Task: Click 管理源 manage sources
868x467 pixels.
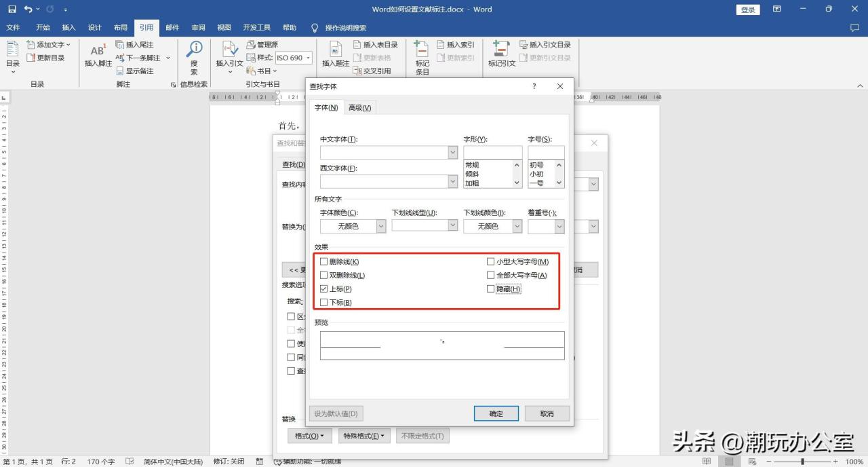Action: point(262,45)
